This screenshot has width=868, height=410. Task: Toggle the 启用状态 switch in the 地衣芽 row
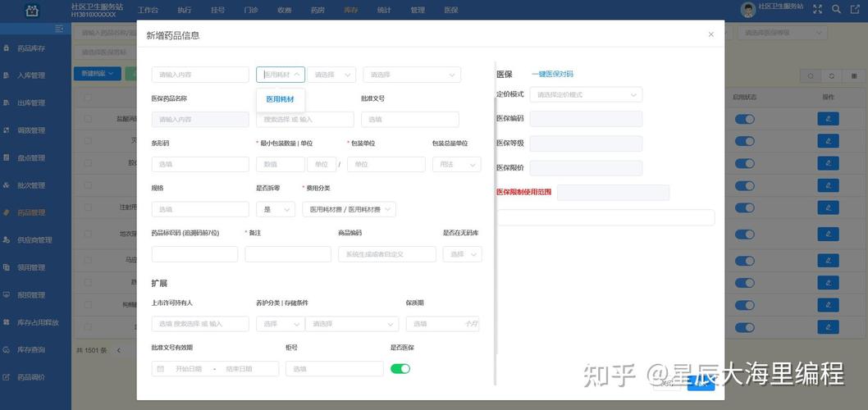point(745,234)
